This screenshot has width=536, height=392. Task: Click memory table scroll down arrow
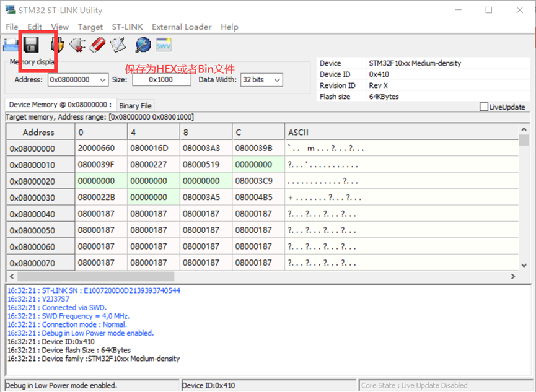pos(524,265)
